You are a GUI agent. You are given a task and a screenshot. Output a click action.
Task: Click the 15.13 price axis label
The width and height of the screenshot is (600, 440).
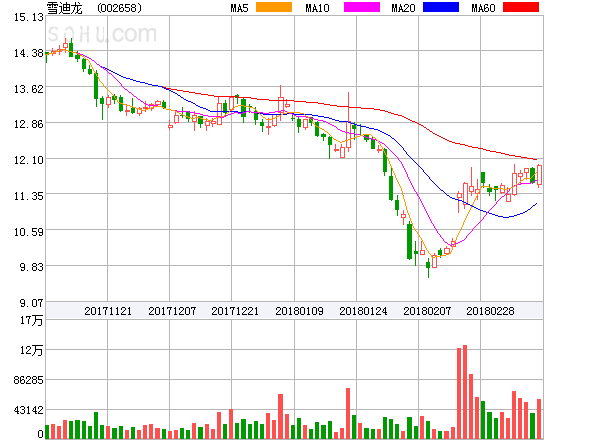click(29, 17)
